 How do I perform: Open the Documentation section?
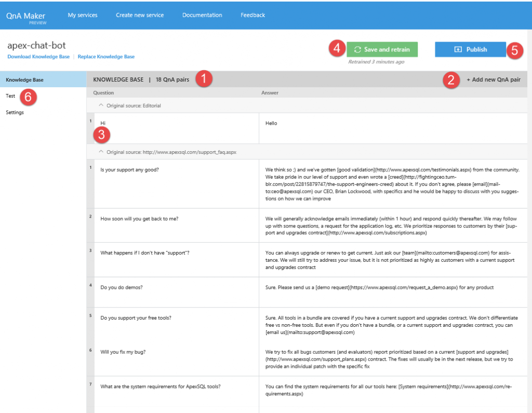click(x=202, y=15)
